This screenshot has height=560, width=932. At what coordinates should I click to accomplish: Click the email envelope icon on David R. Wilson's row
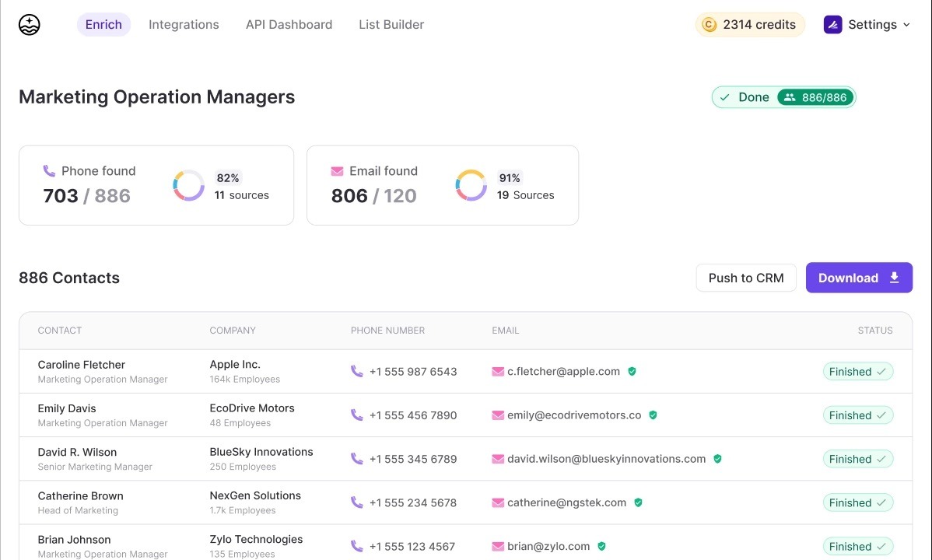[497, 459]
